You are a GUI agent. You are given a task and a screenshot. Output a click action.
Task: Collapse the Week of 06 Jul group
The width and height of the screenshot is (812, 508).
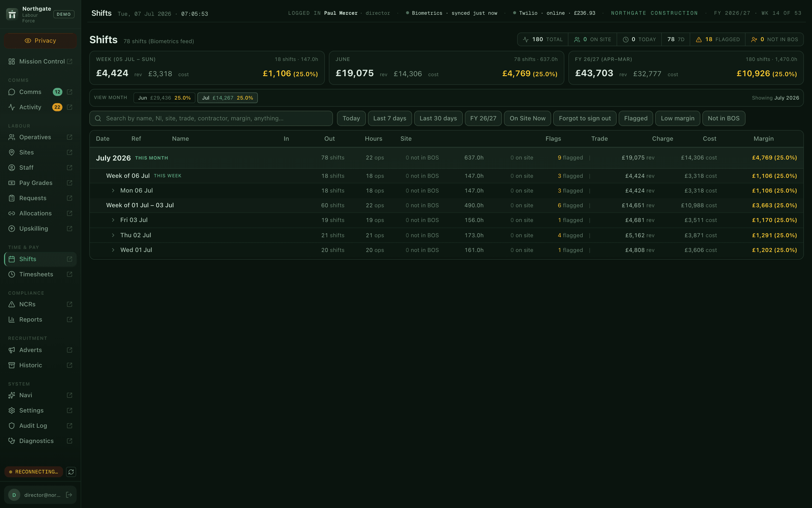pos(446,176)
